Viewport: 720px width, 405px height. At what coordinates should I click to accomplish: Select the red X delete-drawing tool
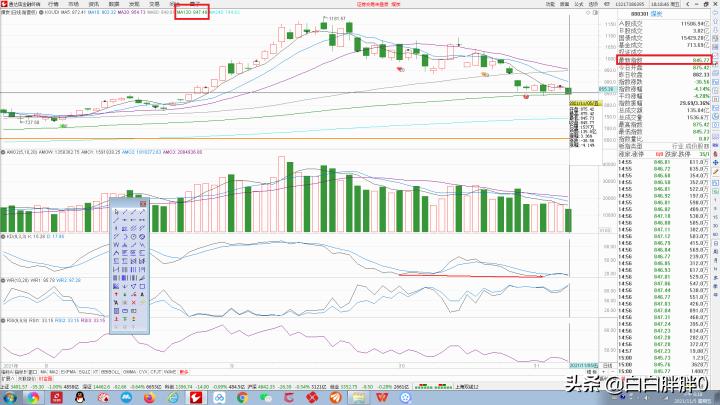[x=134, y=303]
